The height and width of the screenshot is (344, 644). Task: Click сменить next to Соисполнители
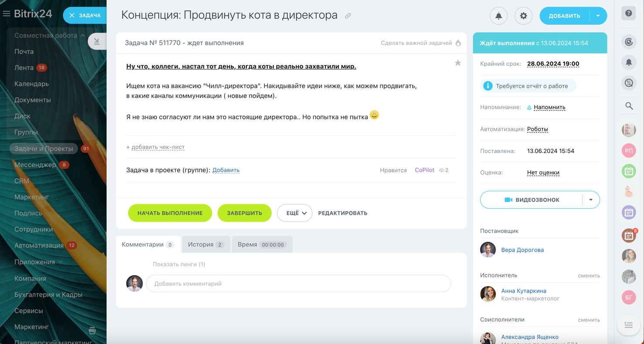(589, 320)
